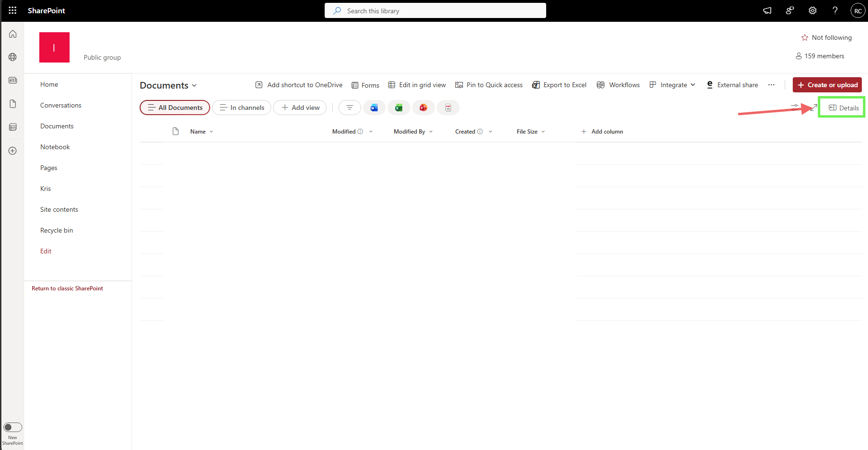Filter by PowerPoint files icon
This screenshot has width=868, height=450.
coord(424,108)
